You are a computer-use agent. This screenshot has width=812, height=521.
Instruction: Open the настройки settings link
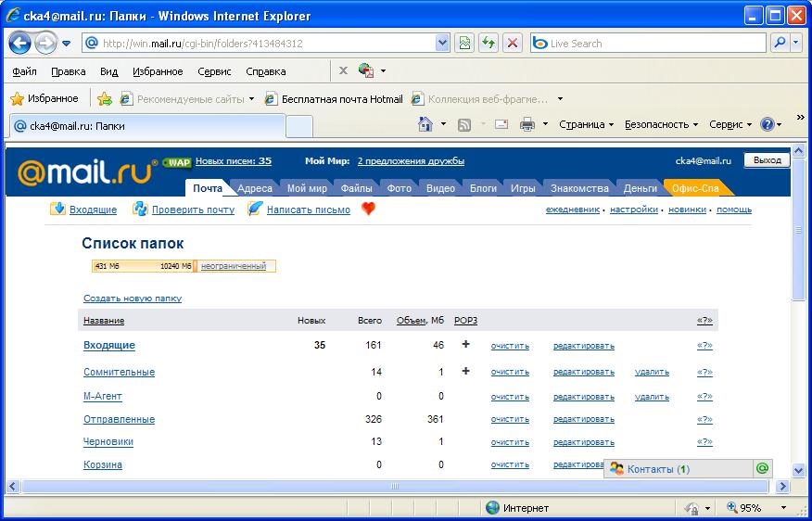(634, 210)
